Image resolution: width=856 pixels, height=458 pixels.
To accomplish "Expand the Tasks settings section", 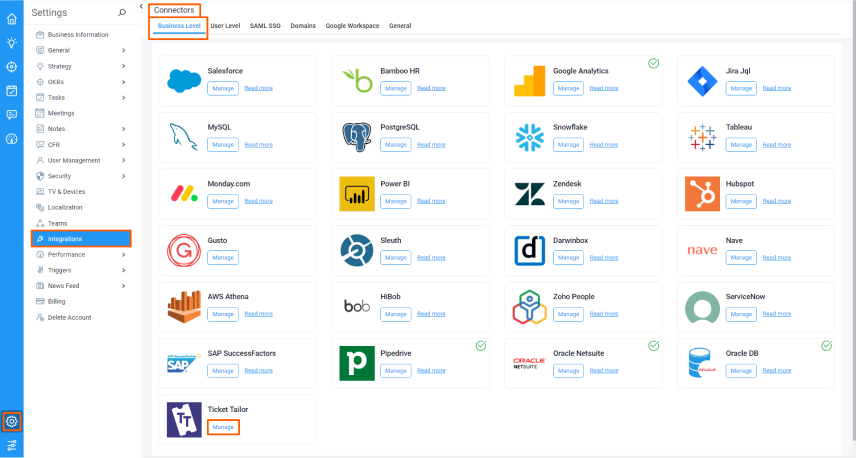I will click(124, 98).
